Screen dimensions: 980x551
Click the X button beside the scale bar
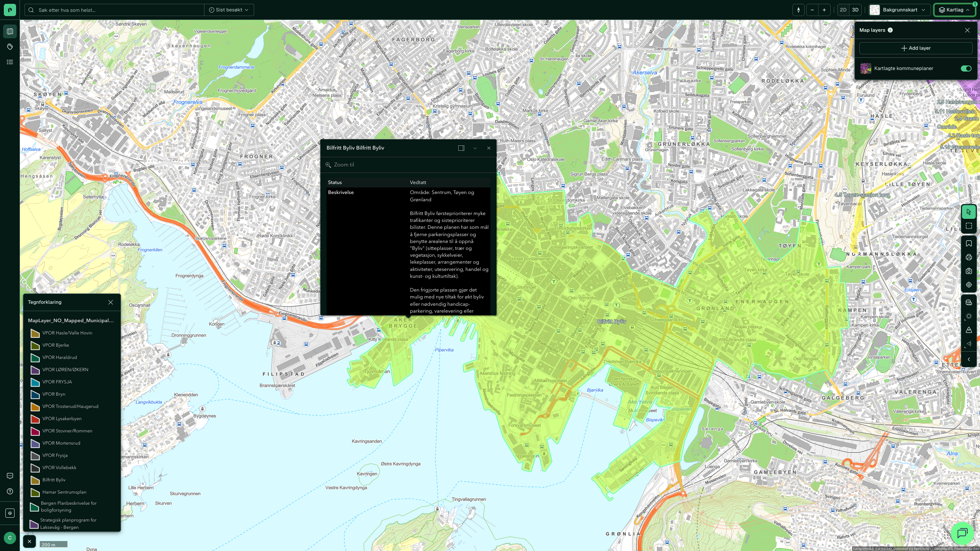click(29, 541)
